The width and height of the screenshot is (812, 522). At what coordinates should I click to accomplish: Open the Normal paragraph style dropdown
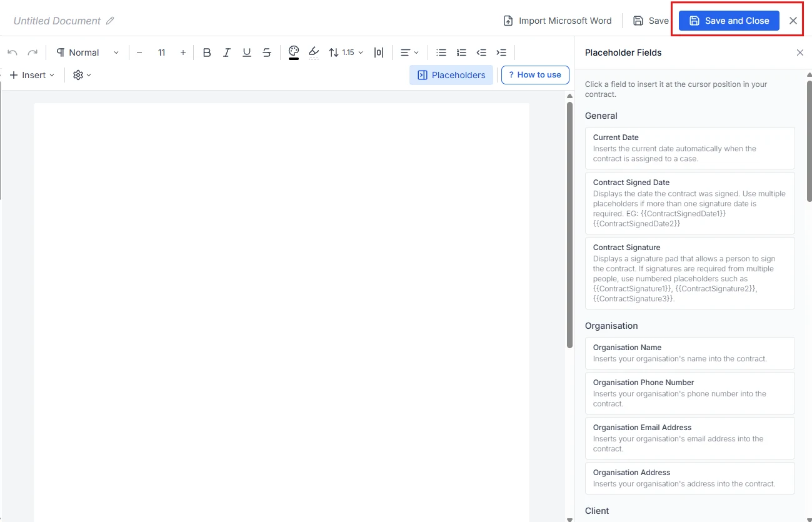(88, 53)
